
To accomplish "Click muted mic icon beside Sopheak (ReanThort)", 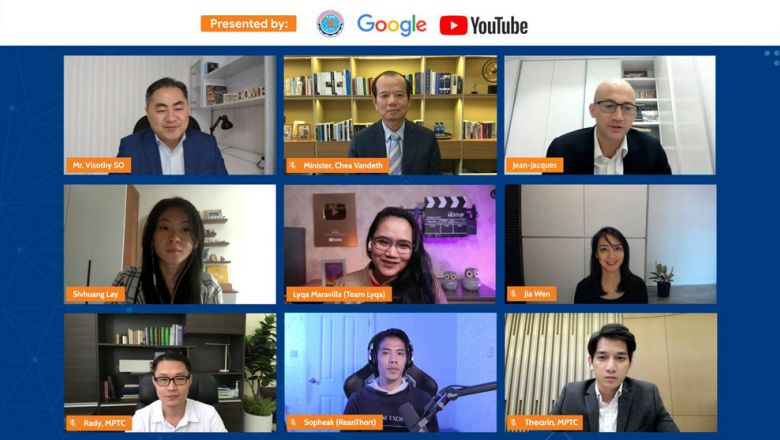I will (294, 423).
